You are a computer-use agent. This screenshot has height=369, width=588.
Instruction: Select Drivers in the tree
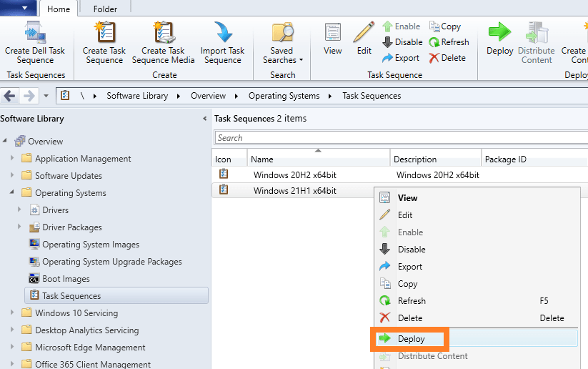(55, 210)
